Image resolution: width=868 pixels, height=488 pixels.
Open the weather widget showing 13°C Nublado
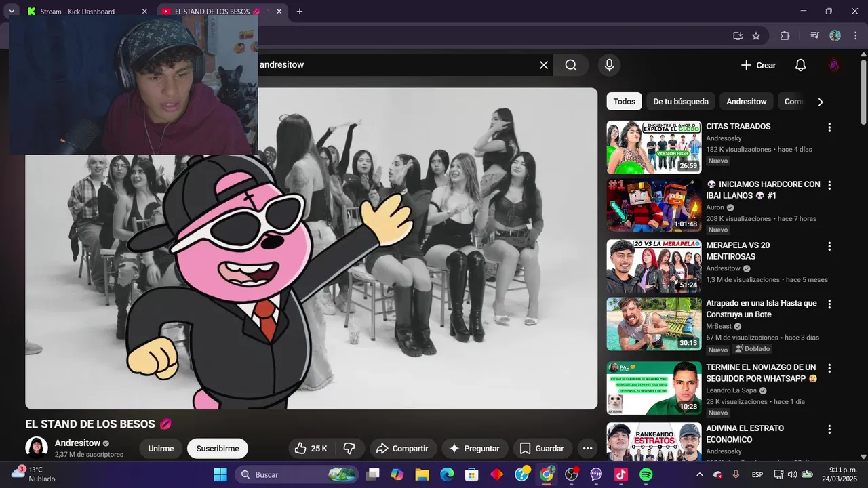[x=34, y=474]
